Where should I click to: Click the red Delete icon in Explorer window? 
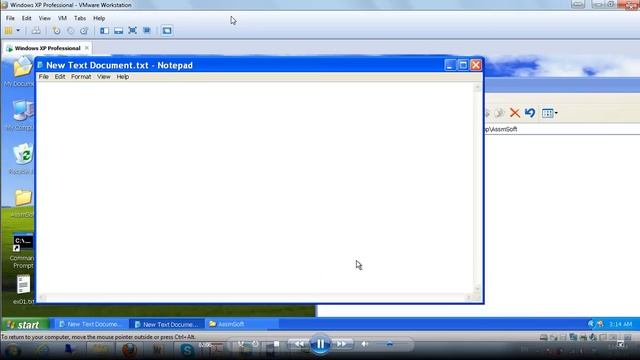tap(515, 113)
